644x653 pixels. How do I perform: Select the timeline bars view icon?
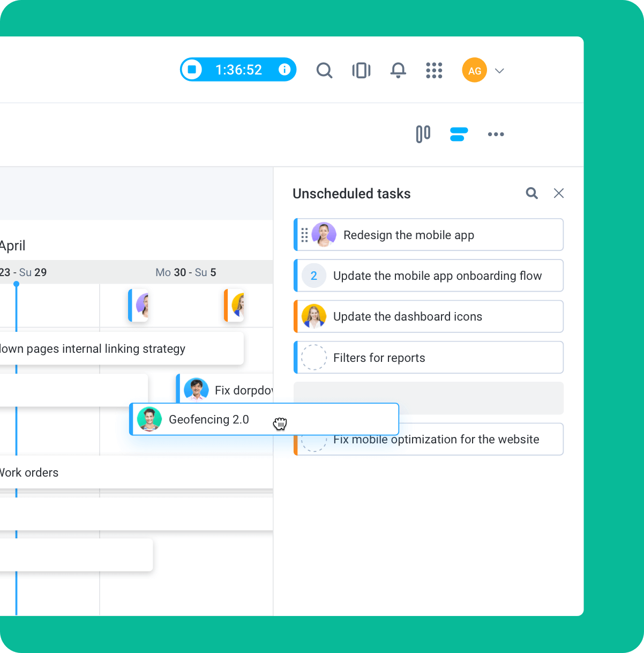pyautogui.click(x=459, y=134)
